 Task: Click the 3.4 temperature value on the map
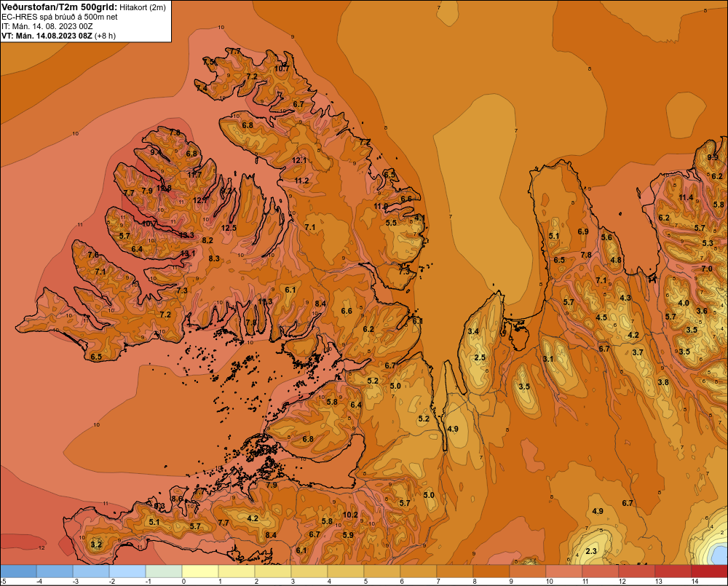pyautogui.click(x=473, y=331)
